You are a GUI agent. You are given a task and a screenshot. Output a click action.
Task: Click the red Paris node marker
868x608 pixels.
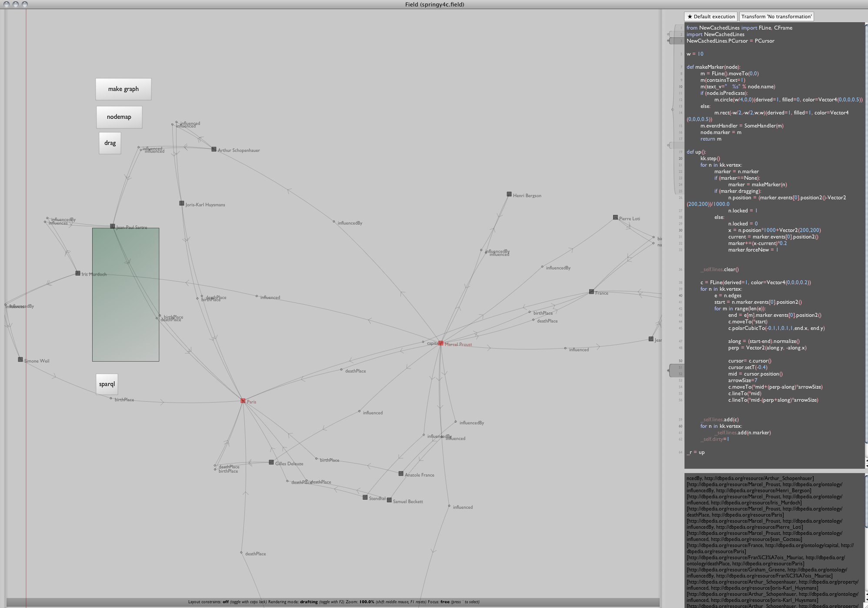243,401
